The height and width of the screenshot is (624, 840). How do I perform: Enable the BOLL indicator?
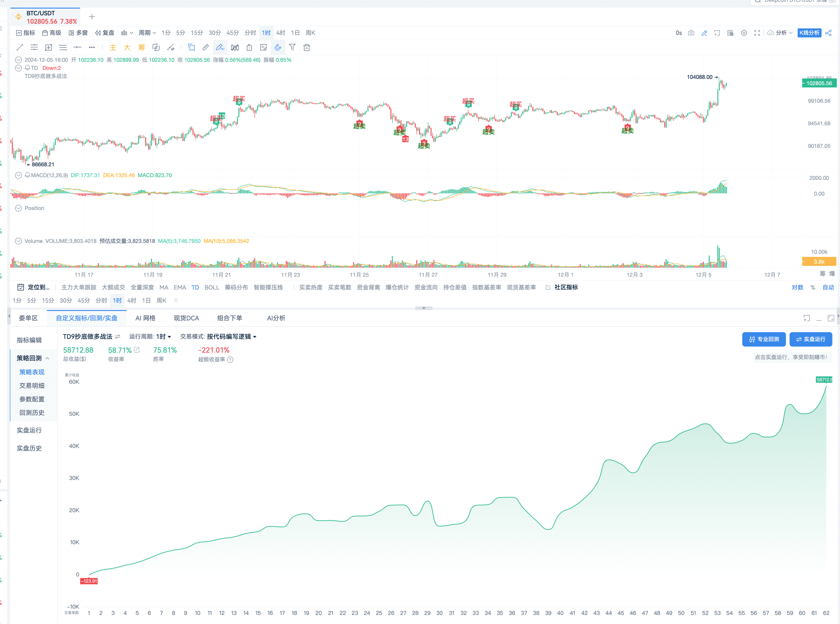click(x=212, y=287)
